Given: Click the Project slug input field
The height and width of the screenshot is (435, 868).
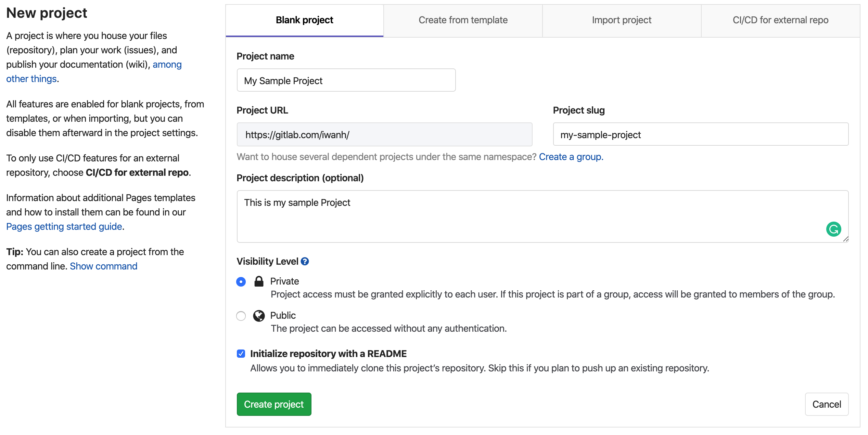Looking at the screenshot, I should [x=700, y=134].
